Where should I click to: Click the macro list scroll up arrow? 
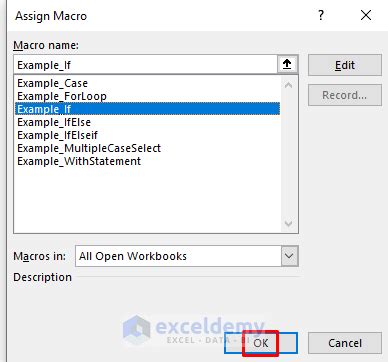click(x=289, y=85)
